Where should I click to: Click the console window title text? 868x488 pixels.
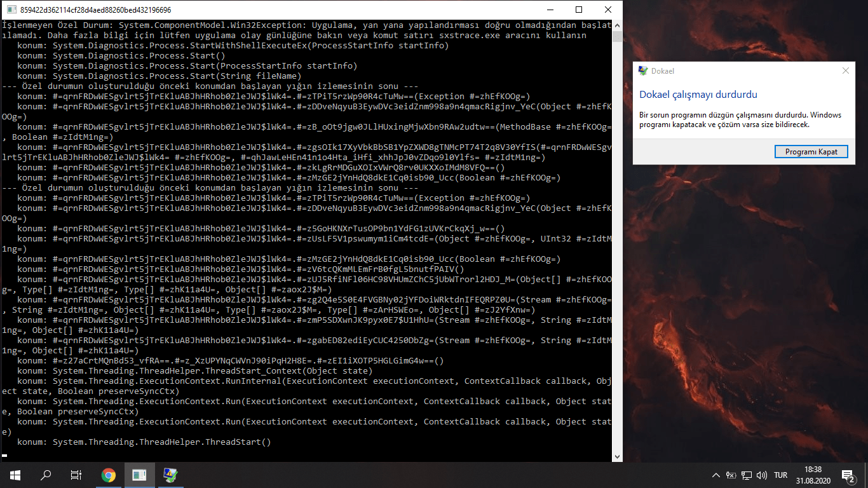point(95,10)
